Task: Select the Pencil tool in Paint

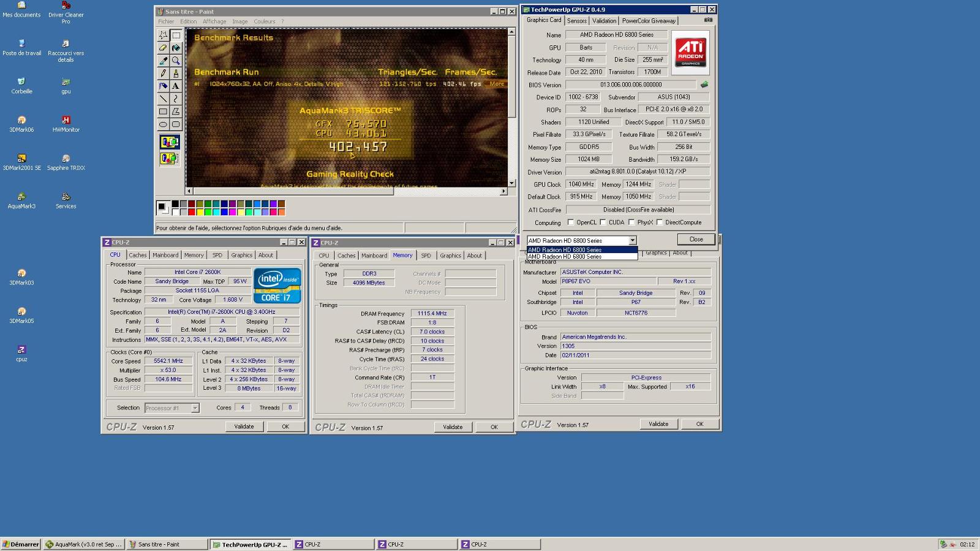Action: 163,74
